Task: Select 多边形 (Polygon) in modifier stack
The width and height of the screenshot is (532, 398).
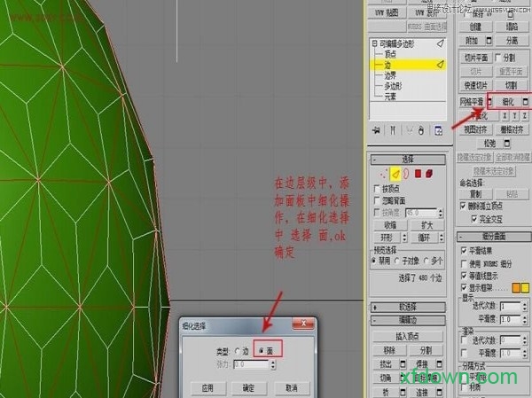Action: (x=392, y=86)
